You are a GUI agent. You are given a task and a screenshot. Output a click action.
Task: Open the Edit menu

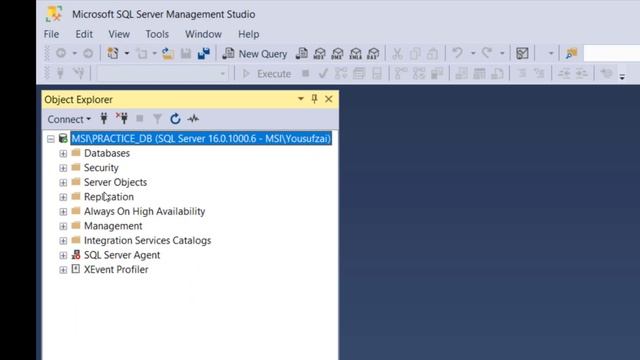tap(84, 34)
